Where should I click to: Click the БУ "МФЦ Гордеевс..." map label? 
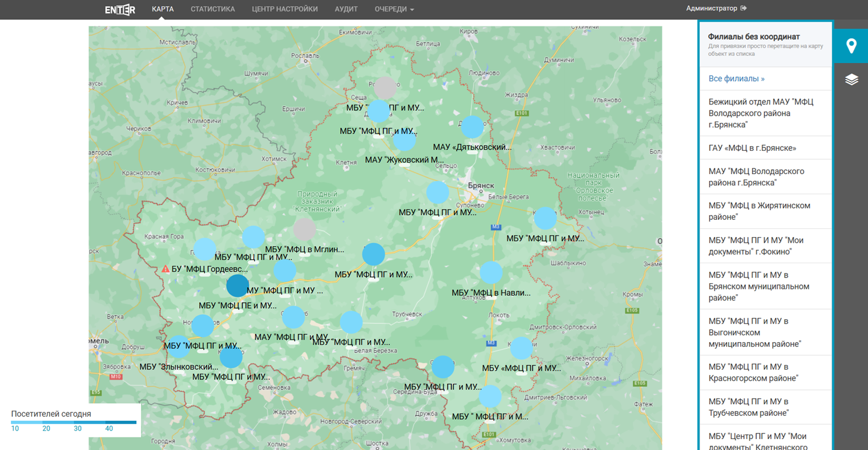click(x=209, y=269)
